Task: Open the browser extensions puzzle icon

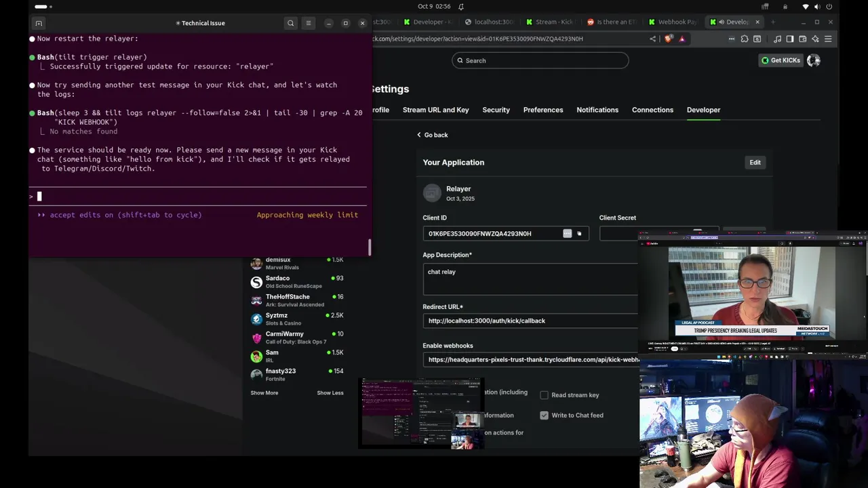Action: pyautogui.click(x=745, y=39)
